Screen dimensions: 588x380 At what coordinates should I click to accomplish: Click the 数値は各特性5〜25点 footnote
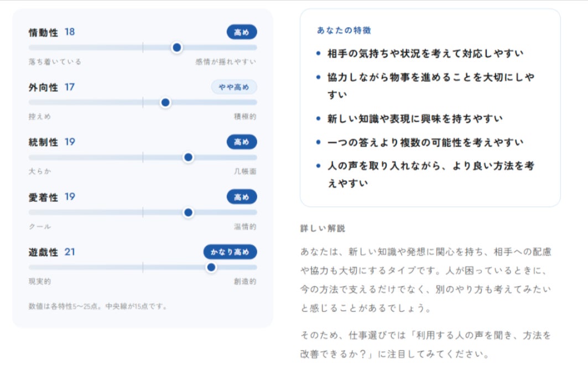point(98,306)
